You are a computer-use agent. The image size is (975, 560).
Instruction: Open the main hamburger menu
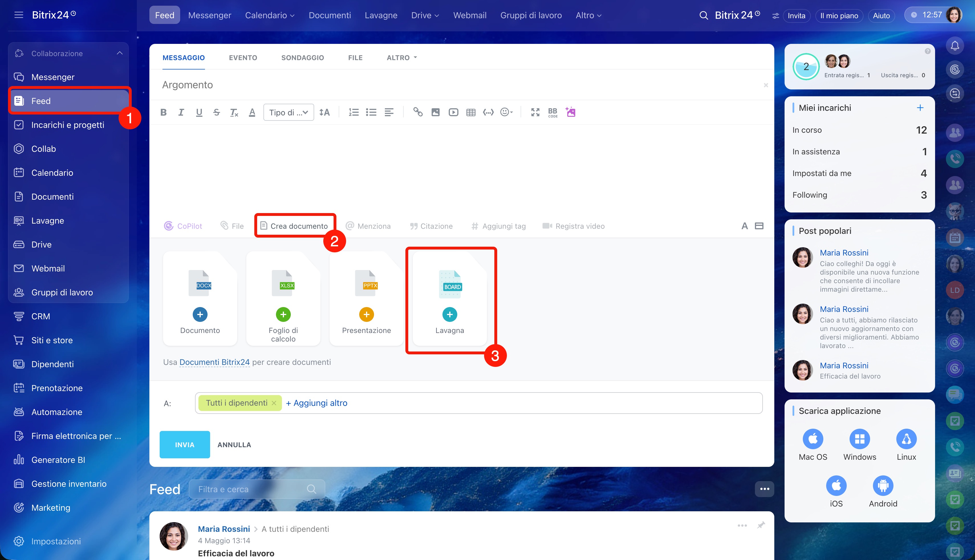tap(19, 15)
